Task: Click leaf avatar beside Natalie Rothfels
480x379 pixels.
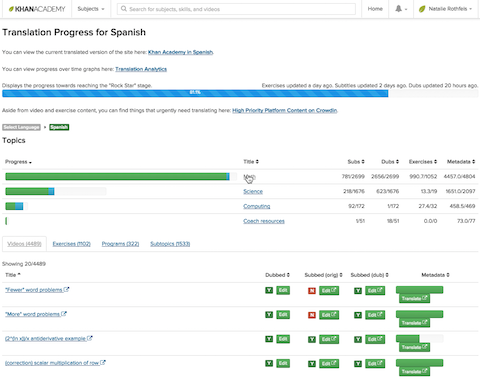Action: tap(422, 9)
